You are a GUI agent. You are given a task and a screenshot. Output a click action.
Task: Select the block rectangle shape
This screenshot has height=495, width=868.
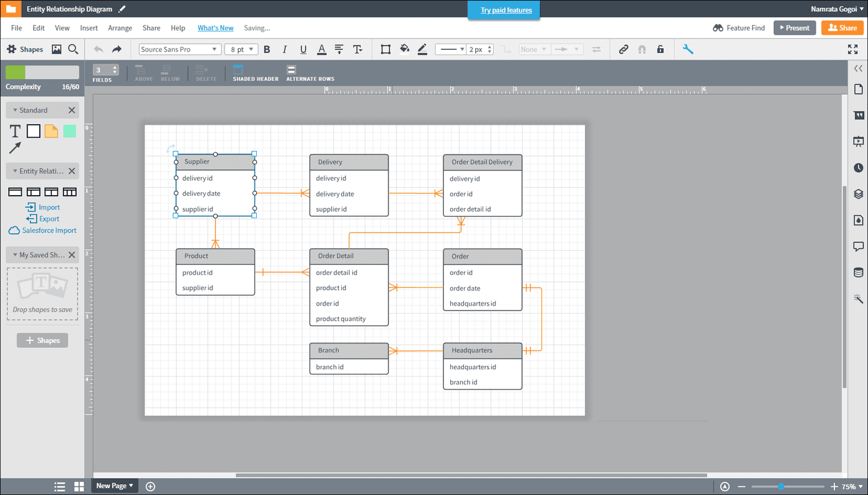33,131
